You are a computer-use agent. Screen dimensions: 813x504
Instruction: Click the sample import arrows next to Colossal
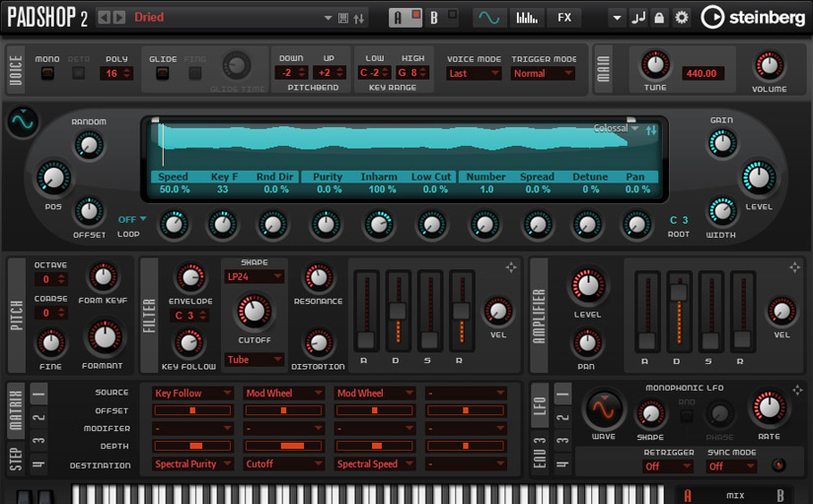(651, 129)
